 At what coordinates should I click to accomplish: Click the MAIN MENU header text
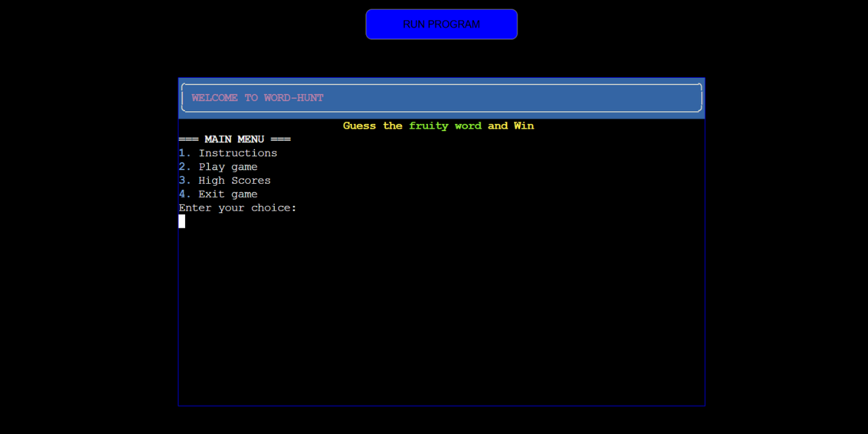click(235, 139)
